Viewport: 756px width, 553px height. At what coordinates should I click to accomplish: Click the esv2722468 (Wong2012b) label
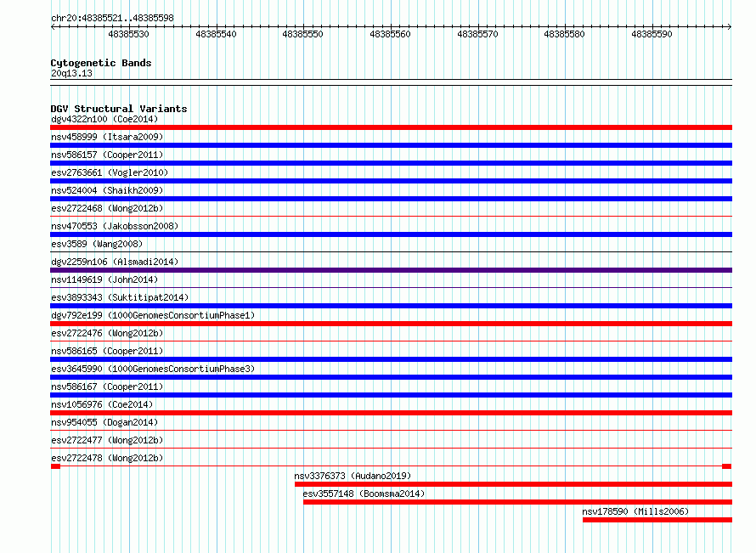pos(107,208)
